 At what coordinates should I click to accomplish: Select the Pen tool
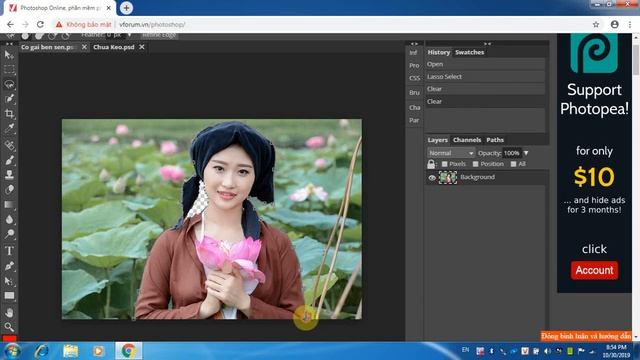pos(9,266)
